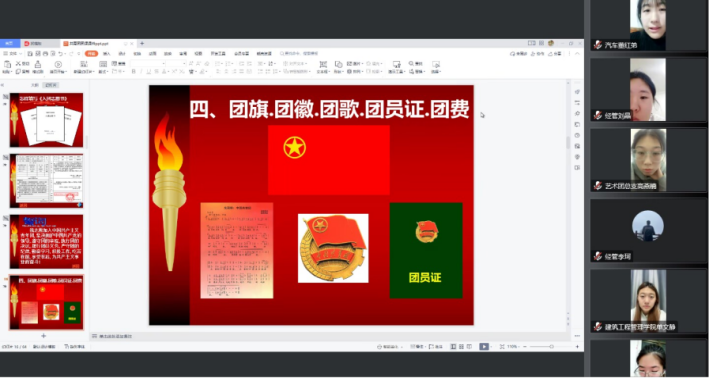
Task: Switch to the Slides pane tab
Action: pyautogui.click(x=51, y=85)
